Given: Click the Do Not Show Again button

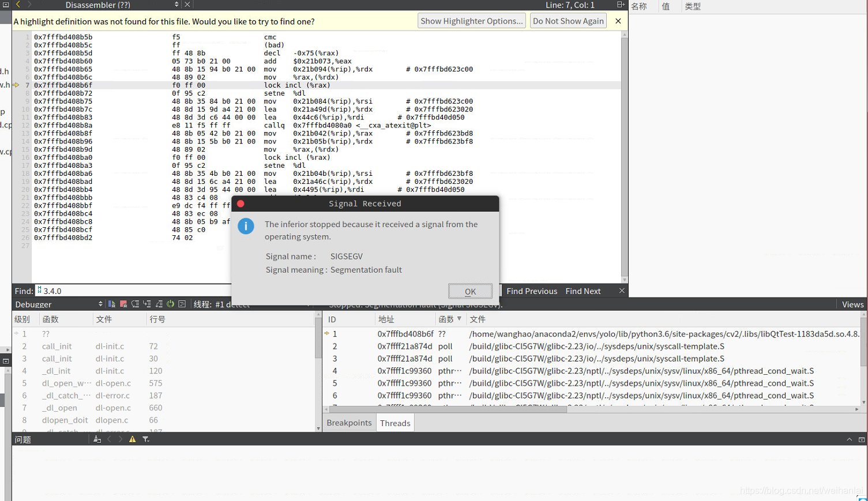Looking at the screenshot, I should click(568, 21).
